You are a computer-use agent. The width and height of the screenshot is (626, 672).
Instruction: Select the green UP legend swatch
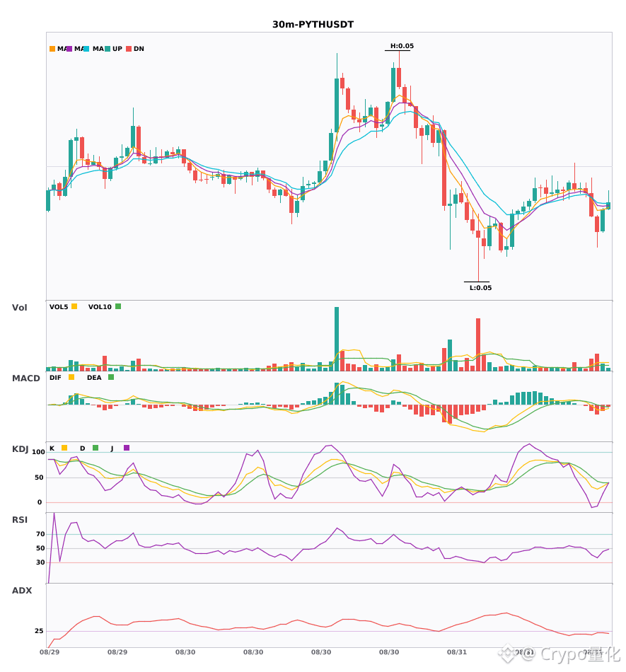108,49
